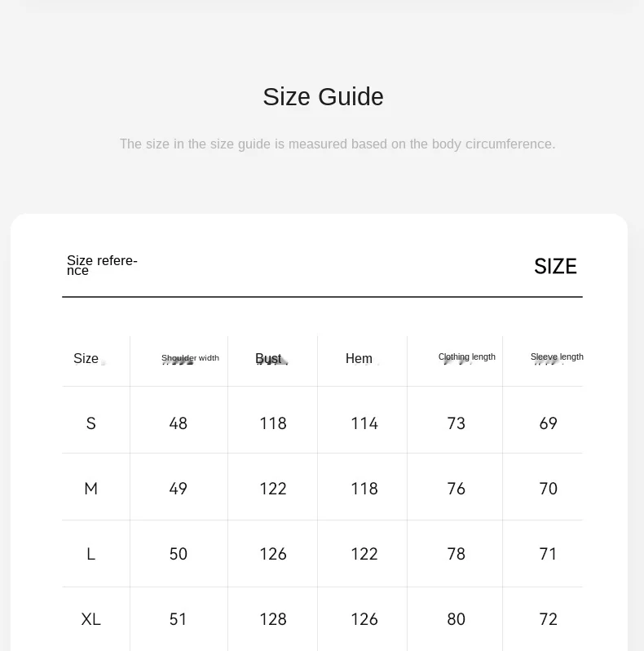This screenshot has height=651, width=644.
Task: Select the Shoulder width column header
Action: click(x=190, y=358)
